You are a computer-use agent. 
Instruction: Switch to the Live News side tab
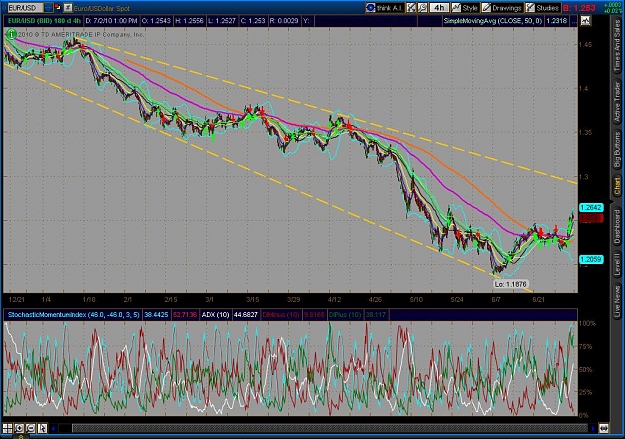point(617,299)
